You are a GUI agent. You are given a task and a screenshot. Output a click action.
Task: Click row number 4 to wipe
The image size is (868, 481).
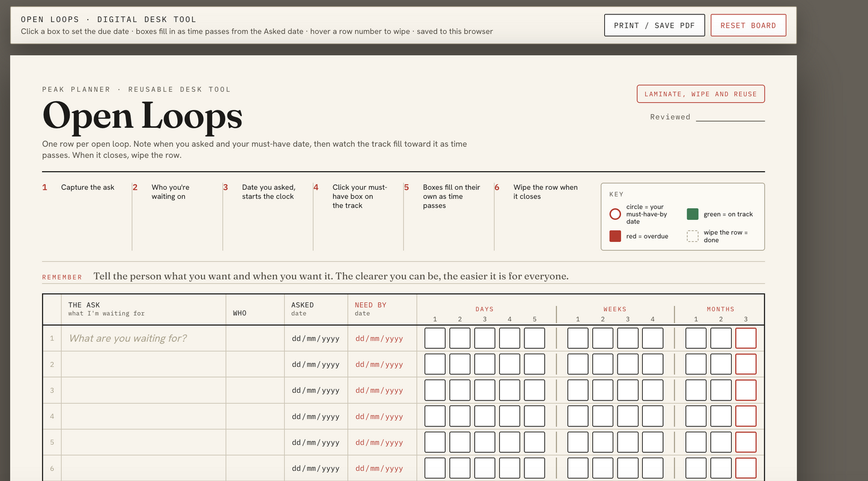(x=52, y=416)
